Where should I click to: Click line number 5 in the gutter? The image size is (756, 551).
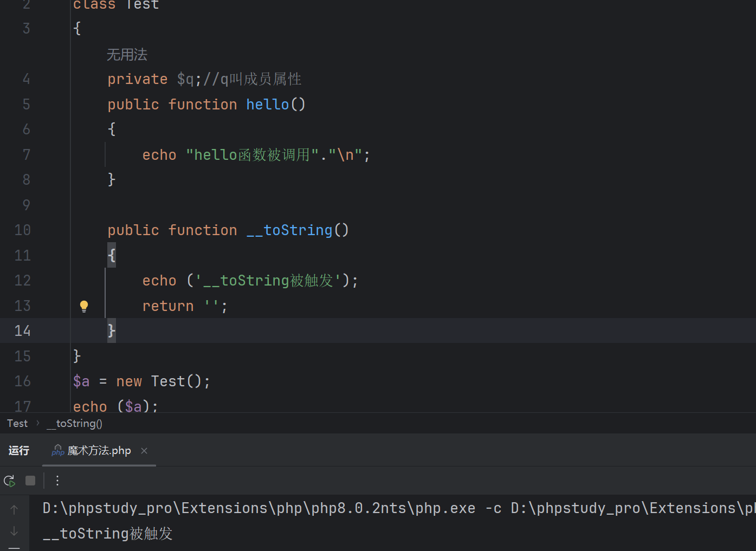(x=27, y=104)
